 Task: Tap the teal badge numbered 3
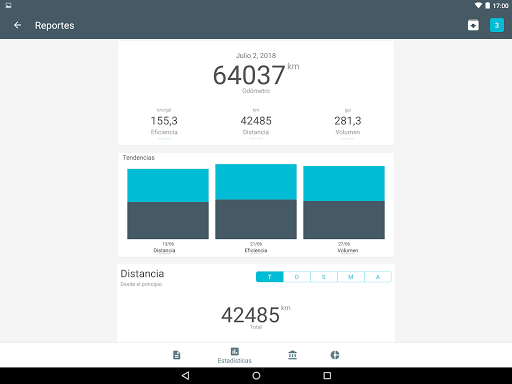497,25
